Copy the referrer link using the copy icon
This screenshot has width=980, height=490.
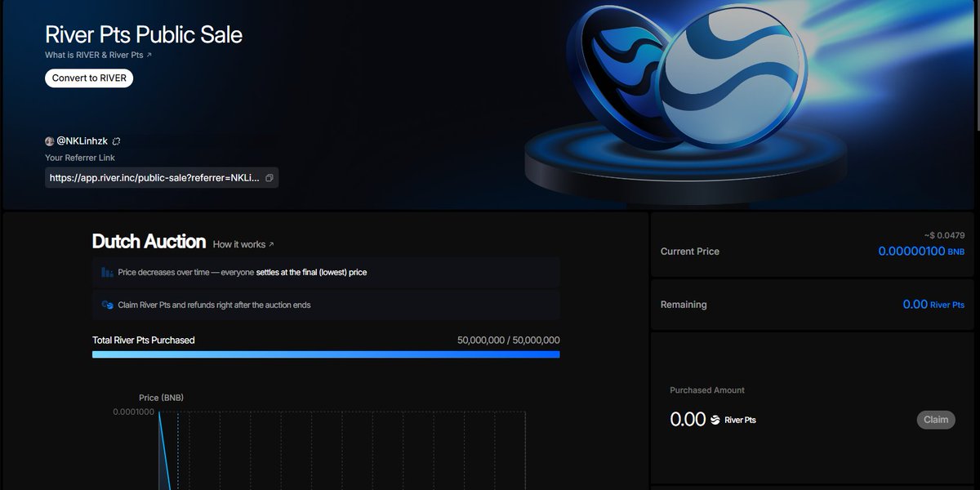tap(269, 177)
